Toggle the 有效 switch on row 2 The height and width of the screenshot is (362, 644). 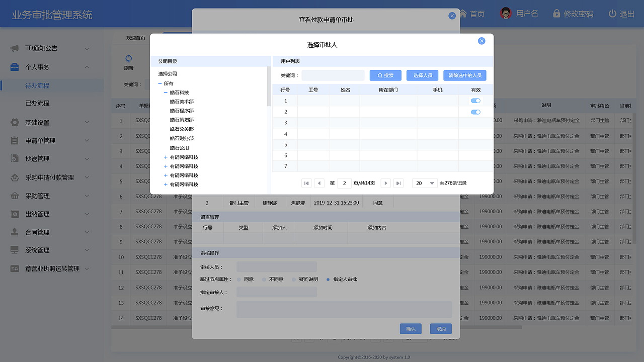click(475, 112)
